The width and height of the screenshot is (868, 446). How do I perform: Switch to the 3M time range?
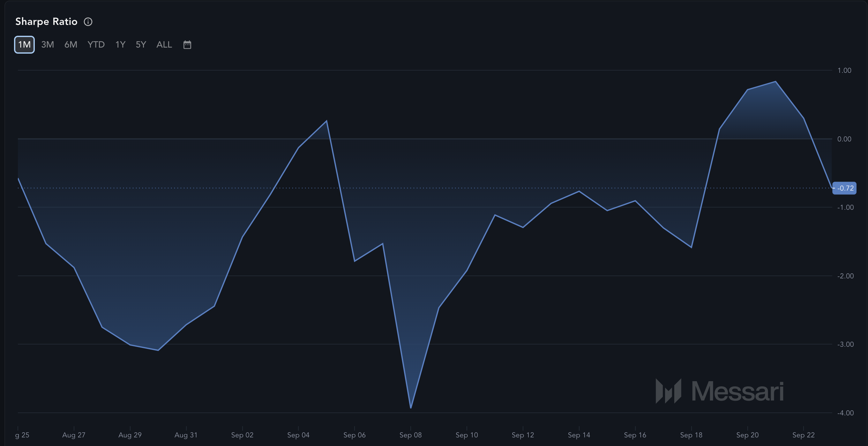point(48,44)
